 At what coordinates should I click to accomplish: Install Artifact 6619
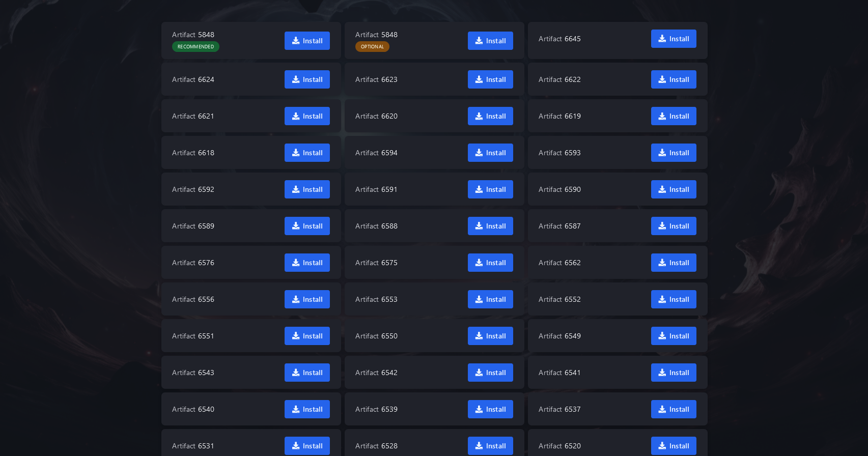tap(674, 116)
